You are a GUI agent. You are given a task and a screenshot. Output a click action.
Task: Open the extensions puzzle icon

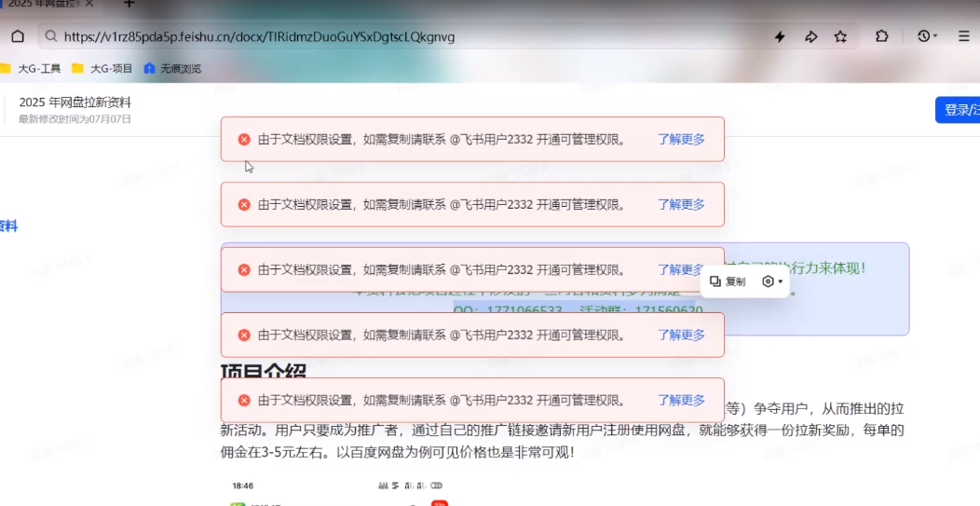[x=881, y=36]
